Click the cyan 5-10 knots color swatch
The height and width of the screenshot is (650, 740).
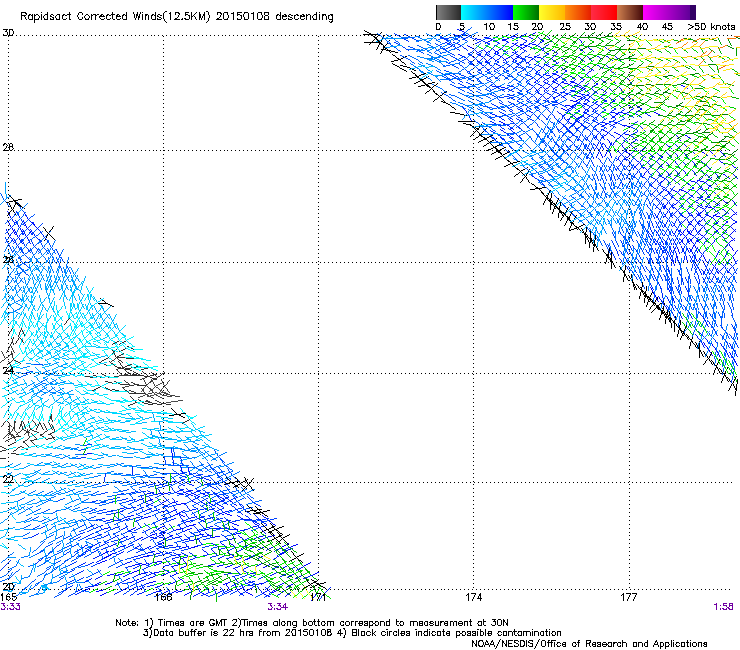coord(474,12)
